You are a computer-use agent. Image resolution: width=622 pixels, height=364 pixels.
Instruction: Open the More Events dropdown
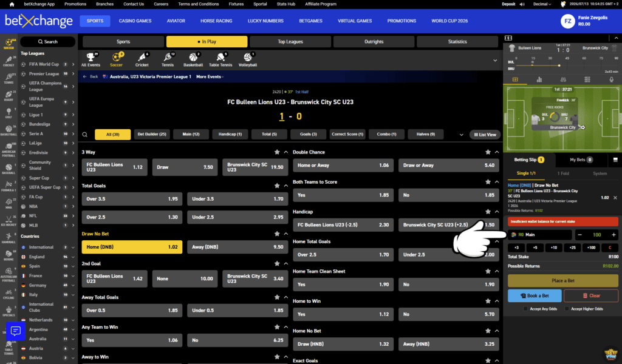(210, 77)
